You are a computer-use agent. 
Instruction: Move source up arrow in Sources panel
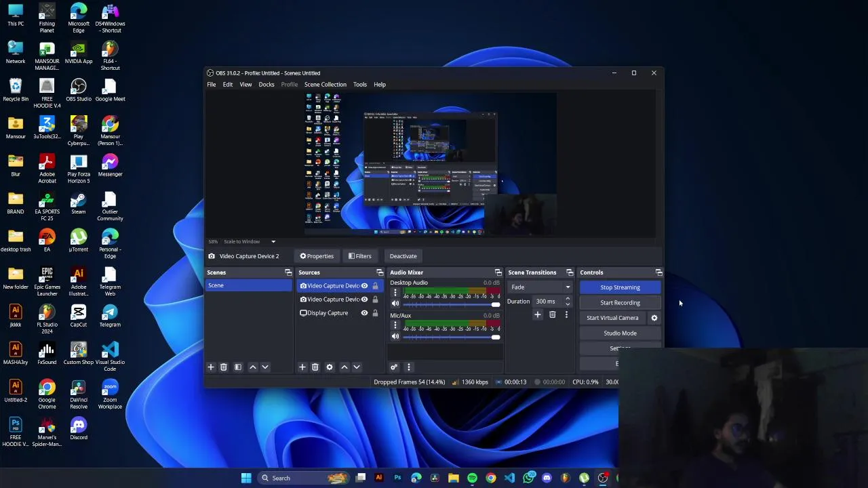tap(344, 367)
